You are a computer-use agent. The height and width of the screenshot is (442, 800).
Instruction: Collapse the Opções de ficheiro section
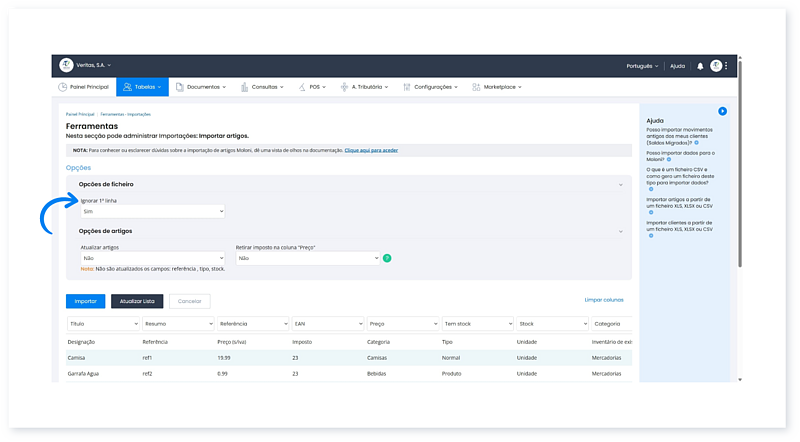click(x=621, y=185)
